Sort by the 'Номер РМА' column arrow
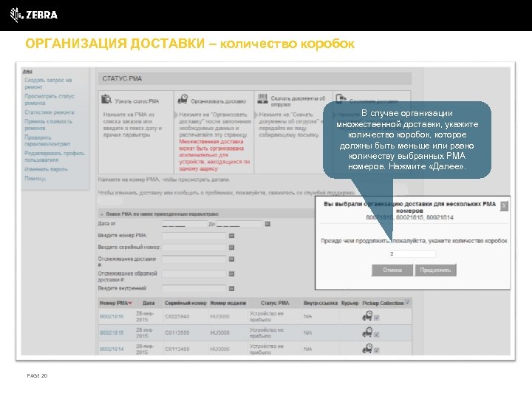Image resolution: width=532 pixels, height=399 pixels. point(130,303)
